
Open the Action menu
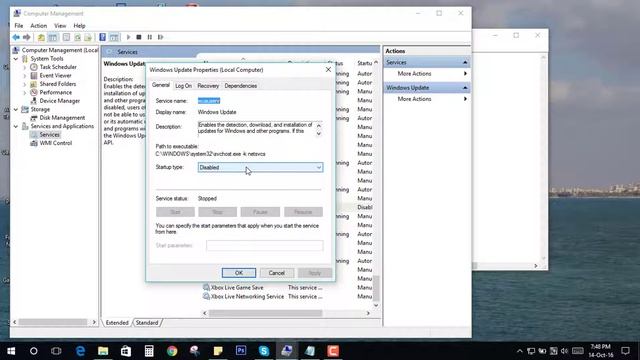click(39, 26)
